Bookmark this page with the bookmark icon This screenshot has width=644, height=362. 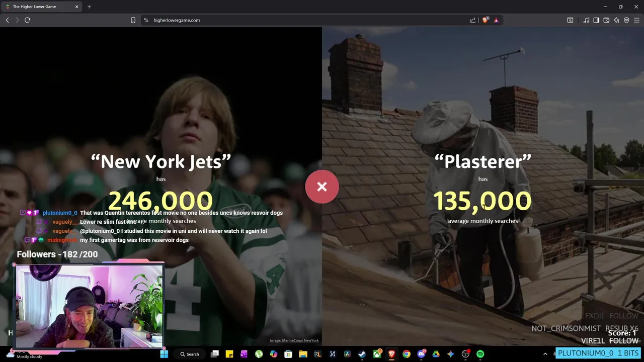coord(133,20)
